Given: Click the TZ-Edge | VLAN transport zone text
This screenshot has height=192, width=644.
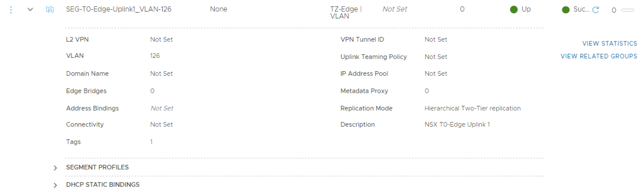Looking at the screenshot, I should click(x=346, y=12).
